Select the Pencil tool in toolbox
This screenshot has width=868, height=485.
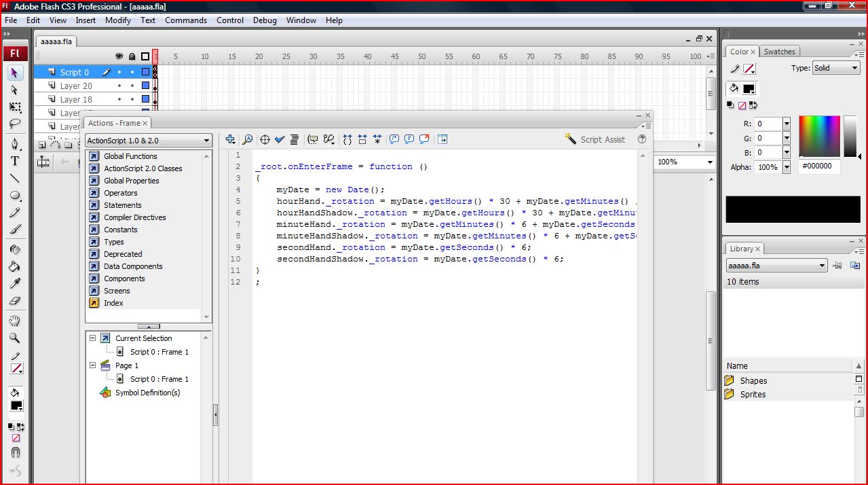(x=15, y=213)
